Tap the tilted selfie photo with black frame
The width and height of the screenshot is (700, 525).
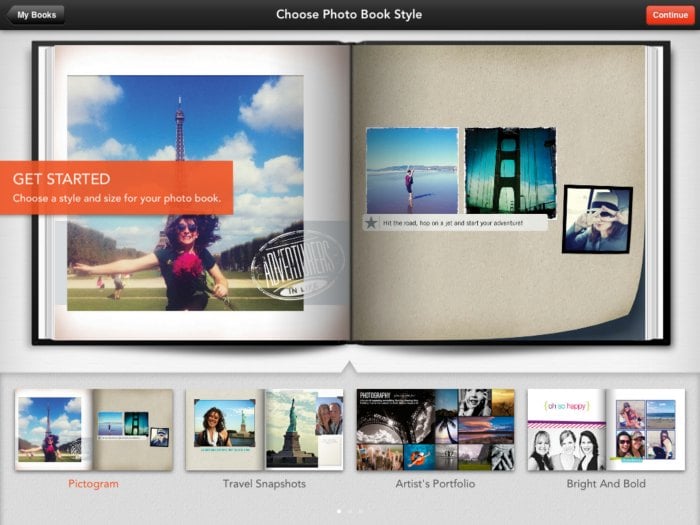[597, 220]
